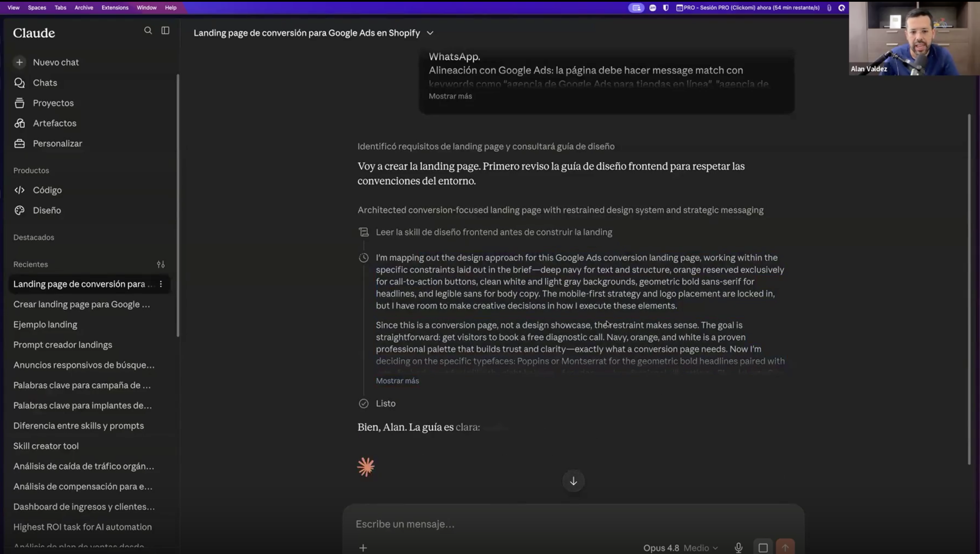Stop generation with the square button
The image size is (980, 554).
point(763,547)
